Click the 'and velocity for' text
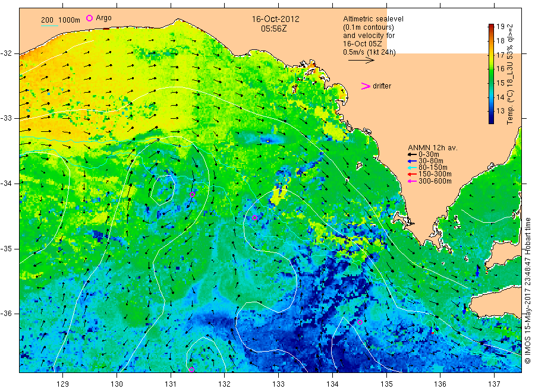Screen dimensions: 535x392 [369, 36]
